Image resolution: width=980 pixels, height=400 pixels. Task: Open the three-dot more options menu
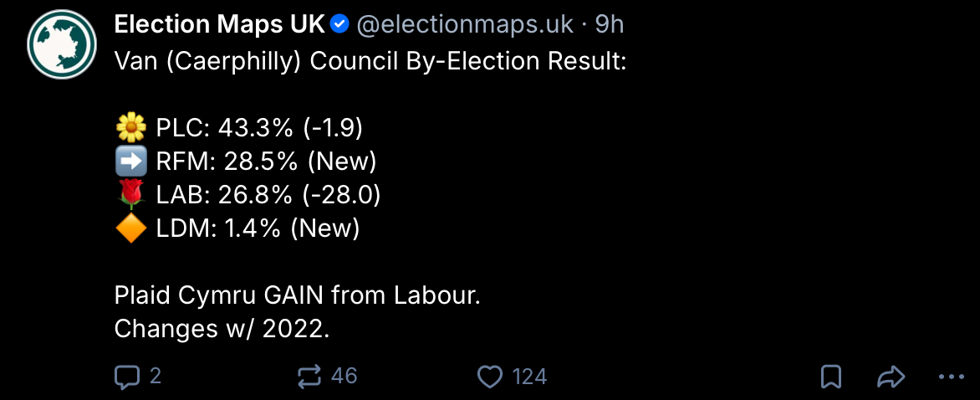[952, 377]
